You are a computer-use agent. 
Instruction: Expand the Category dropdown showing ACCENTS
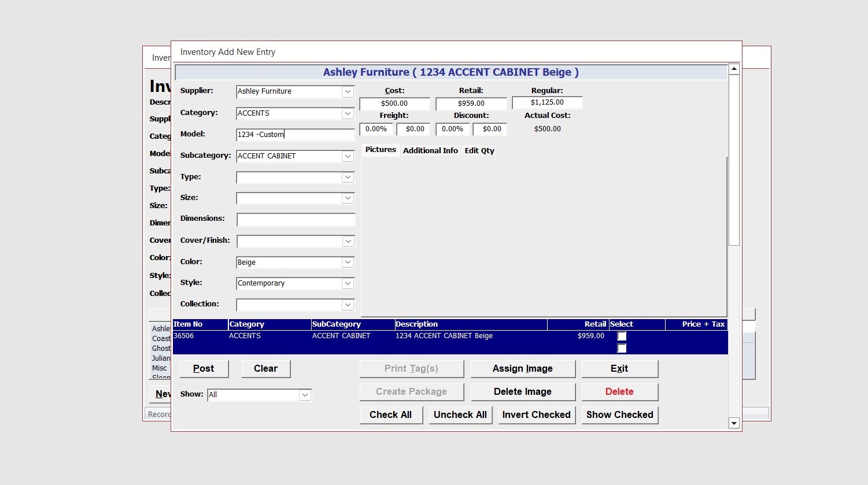click(348, 113)
